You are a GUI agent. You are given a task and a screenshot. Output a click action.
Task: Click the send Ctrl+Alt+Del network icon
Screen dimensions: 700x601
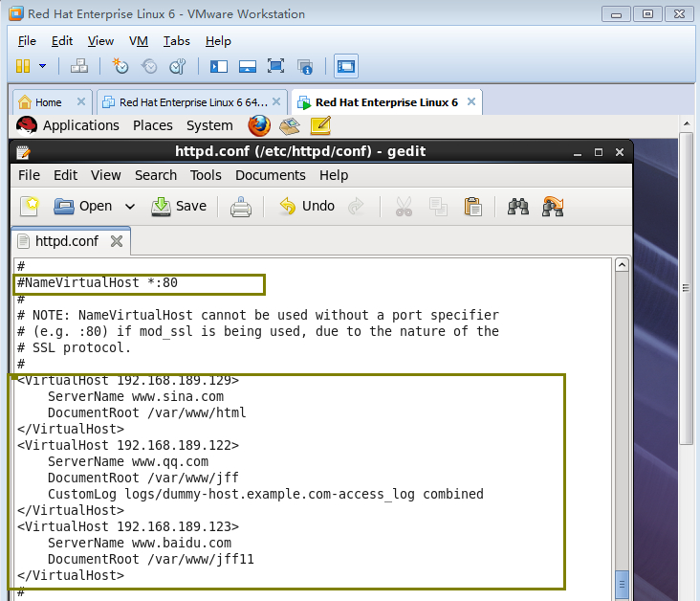(79, 66)
